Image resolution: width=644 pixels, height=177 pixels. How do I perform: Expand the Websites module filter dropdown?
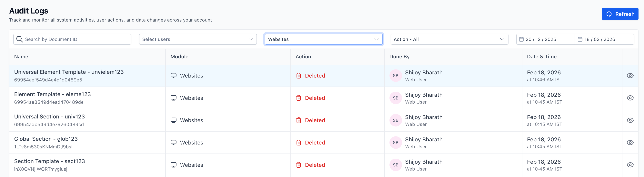[x=323, y=39]
